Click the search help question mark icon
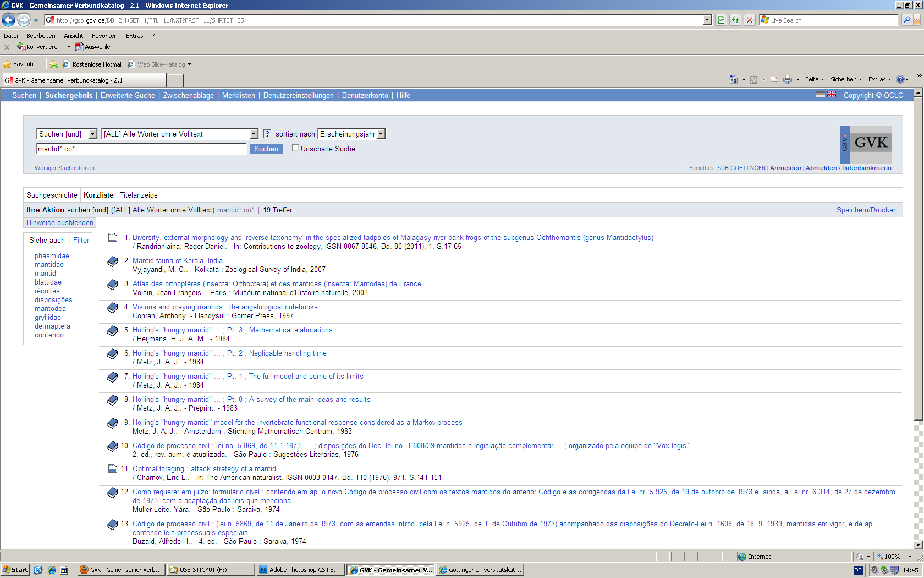The height and width of the screenshot is (578, 924). (267, 134)
